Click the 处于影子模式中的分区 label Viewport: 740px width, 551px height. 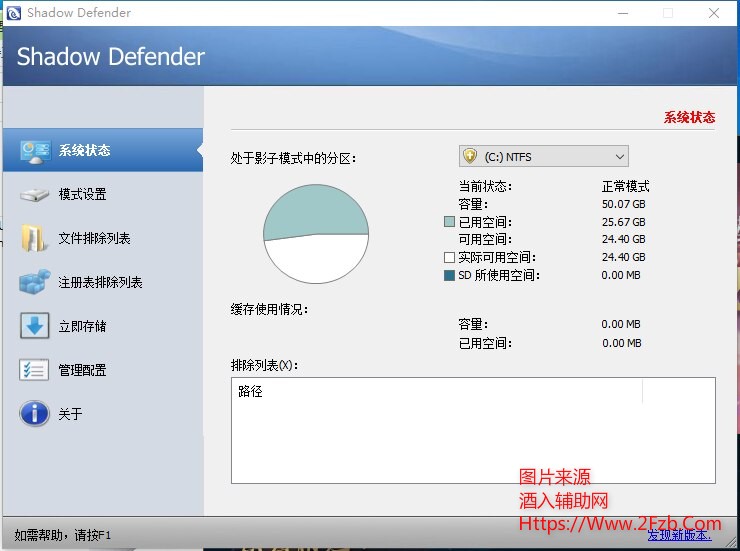293,158
